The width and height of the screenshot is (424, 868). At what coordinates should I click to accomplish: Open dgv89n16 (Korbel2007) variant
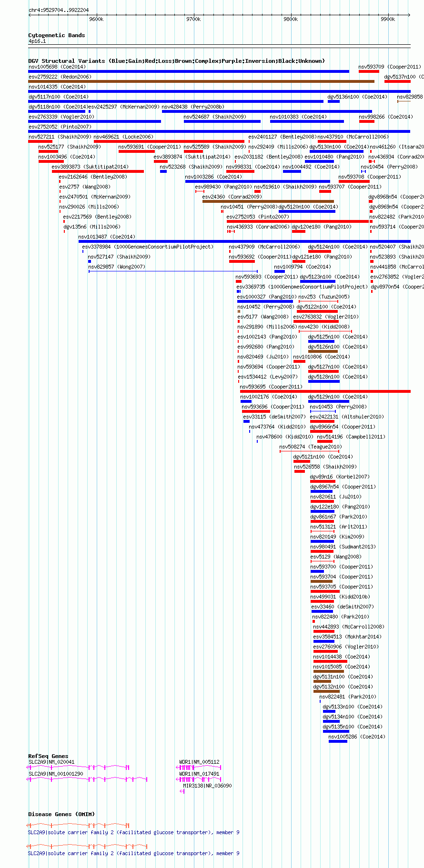[340, 477]
